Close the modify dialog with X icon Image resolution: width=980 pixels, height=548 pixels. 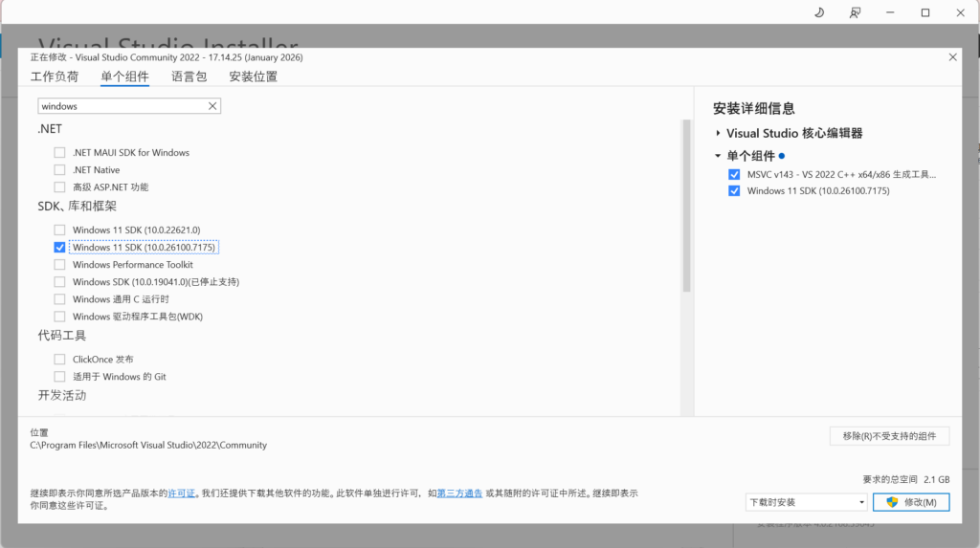[x=952, y=56]
